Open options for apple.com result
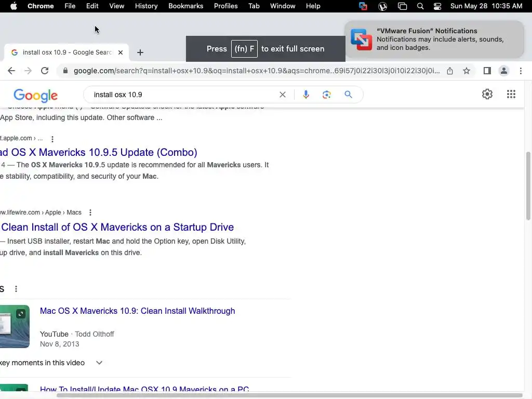Viewport: 532px width, 399px height. [x=52, y=139]
